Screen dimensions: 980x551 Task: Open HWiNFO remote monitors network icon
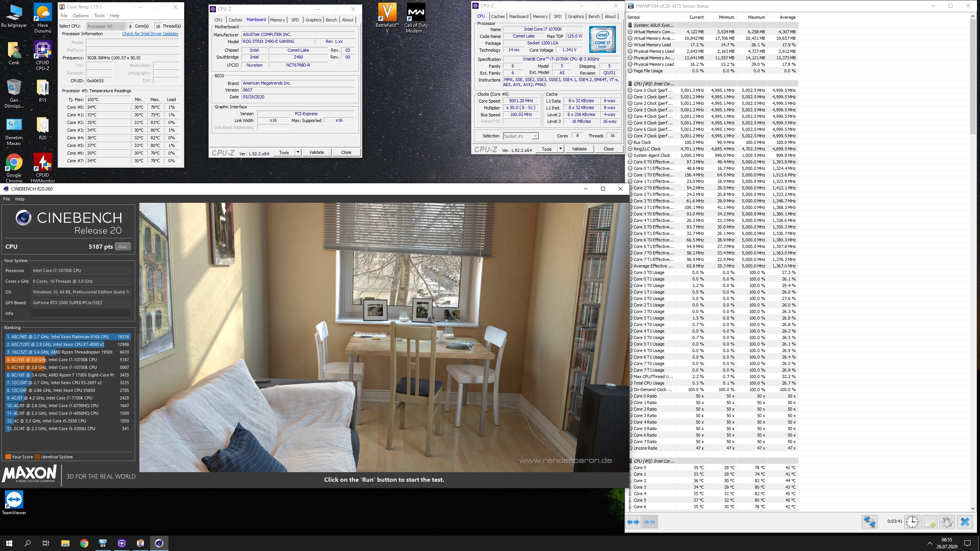(x=869, y=522)
